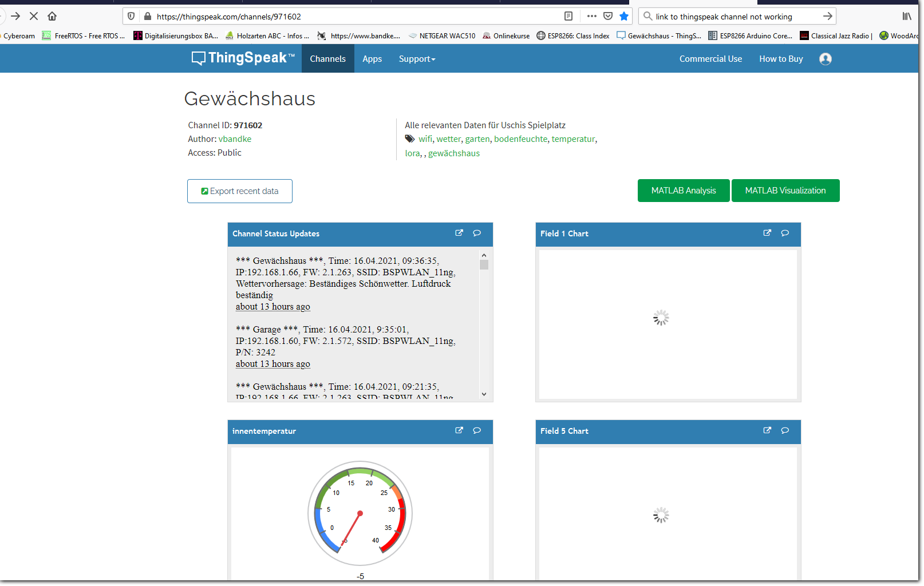This screenshot has width=924, height=586.
Task: Click Channel ID 971602 text
Action: [225, 125]
